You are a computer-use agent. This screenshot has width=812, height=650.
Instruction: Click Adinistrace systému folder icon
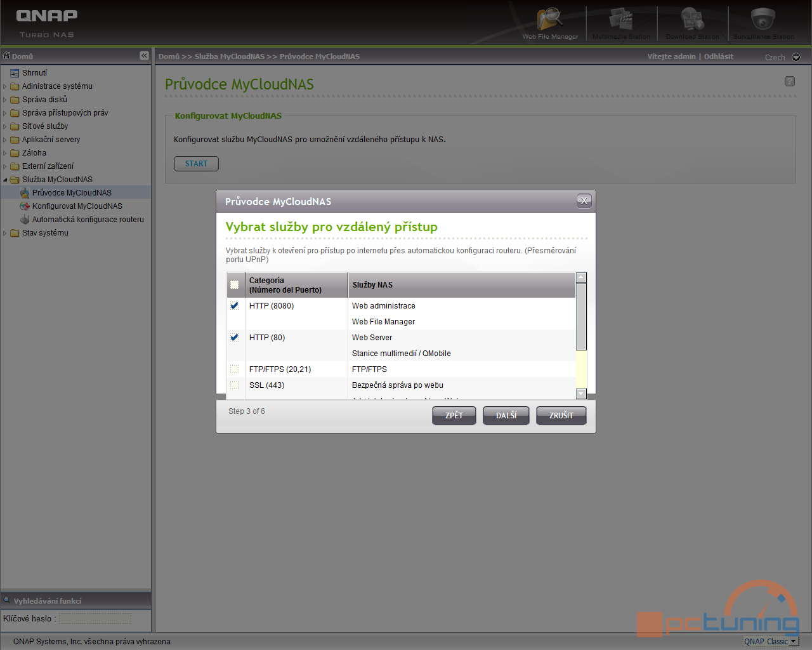(15, 86)
